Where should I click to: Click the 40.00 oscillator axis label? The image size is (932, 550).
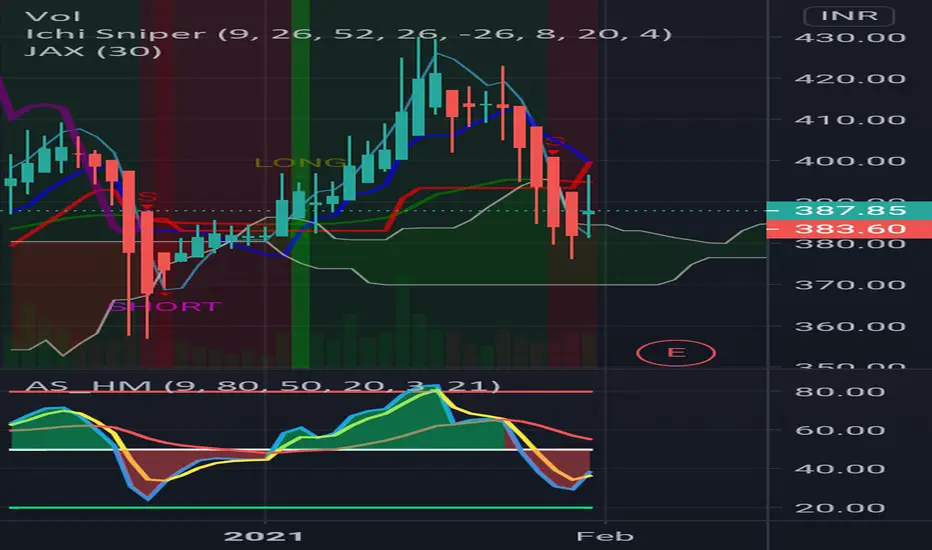pos(840,469)
